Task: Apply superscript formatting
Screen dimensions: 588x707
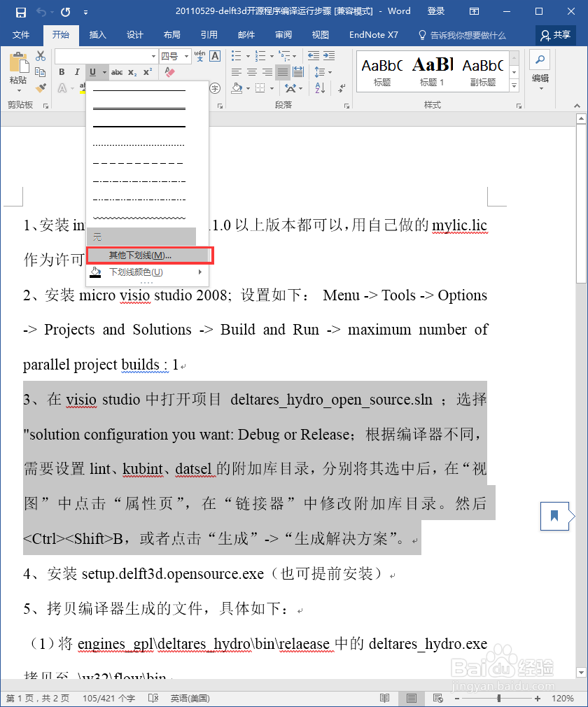Action: click(148, 71)
